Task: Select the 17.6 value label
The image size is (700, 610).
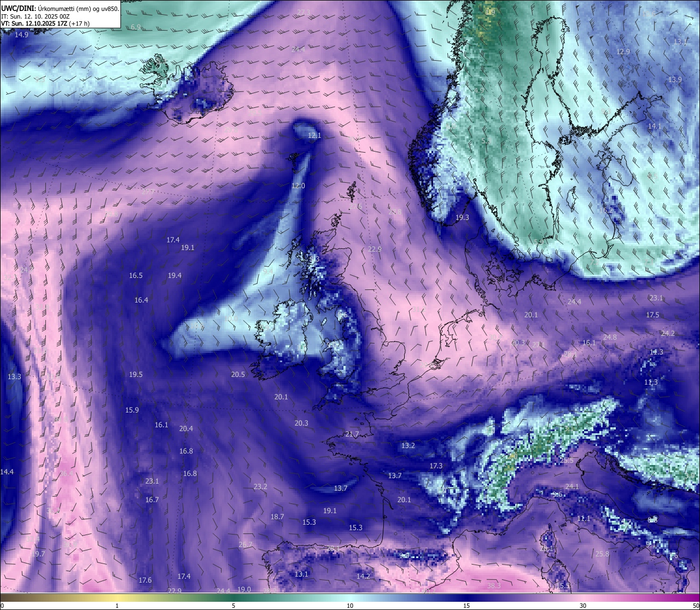Action: pos(145,580)
